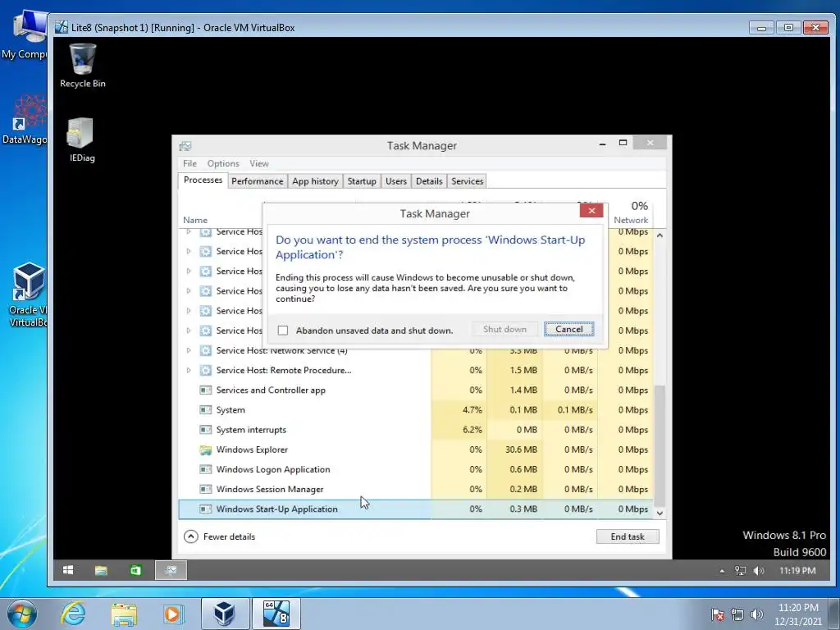This screenshot has width=840, height=630.
Task: Select the Lite8 VM host taskbar button
Action: [276, 614]
